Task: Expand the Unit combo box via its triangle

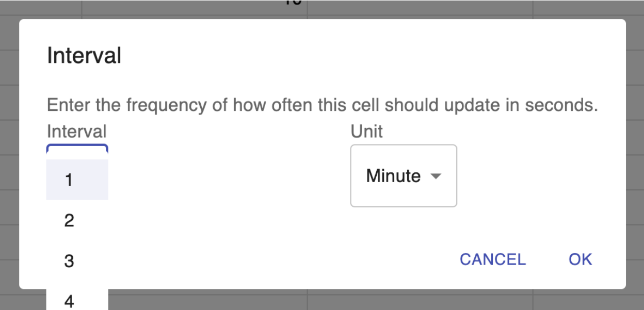Action: [x=436, y=176]
